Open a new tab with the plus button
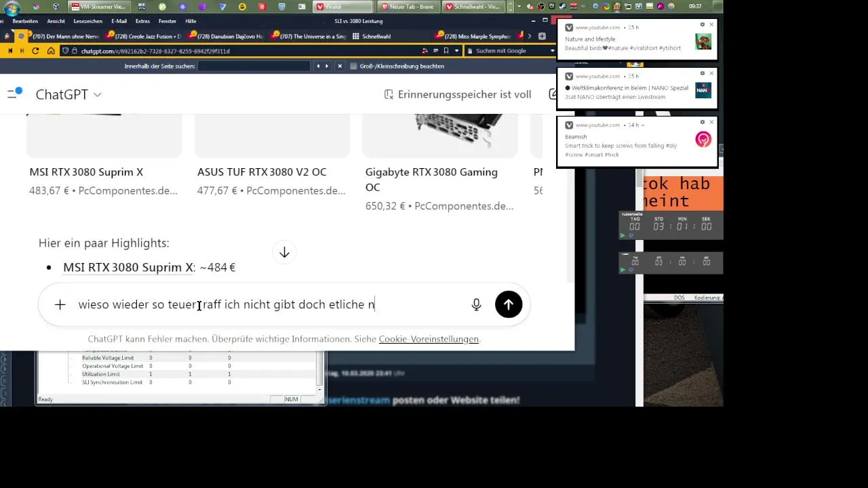Viewport: 868px width, 488px height. pos(542,36)
